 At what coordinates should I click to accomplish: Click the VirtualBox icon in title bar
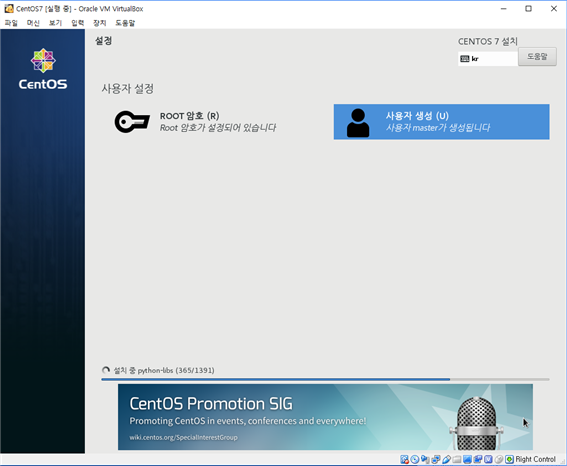(x=9, y=8)
